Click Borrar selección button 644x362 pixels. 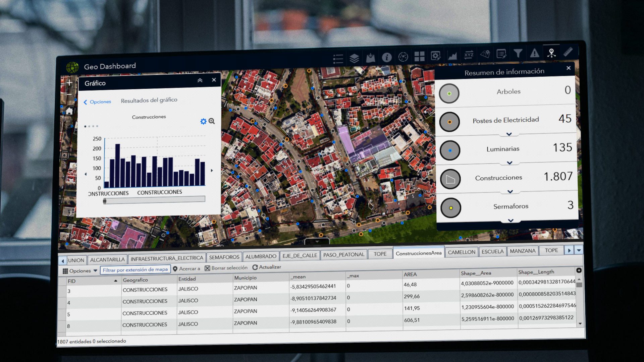[226, 268]
